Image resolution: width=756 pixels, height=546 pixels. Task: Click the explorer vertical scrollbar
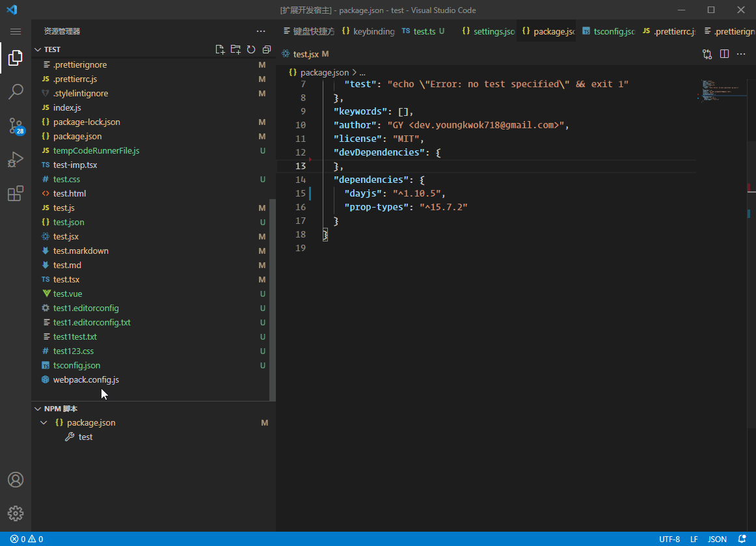[273, 300]
